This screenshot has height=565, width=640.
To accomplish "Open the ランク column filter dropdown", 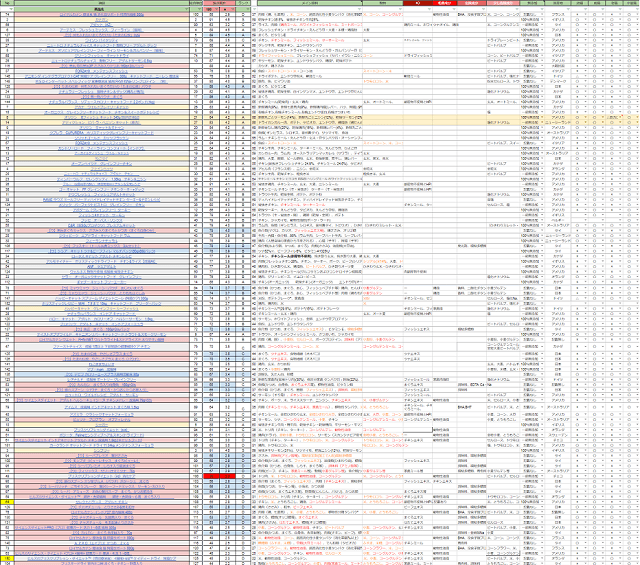I will (x=248, y=9).
